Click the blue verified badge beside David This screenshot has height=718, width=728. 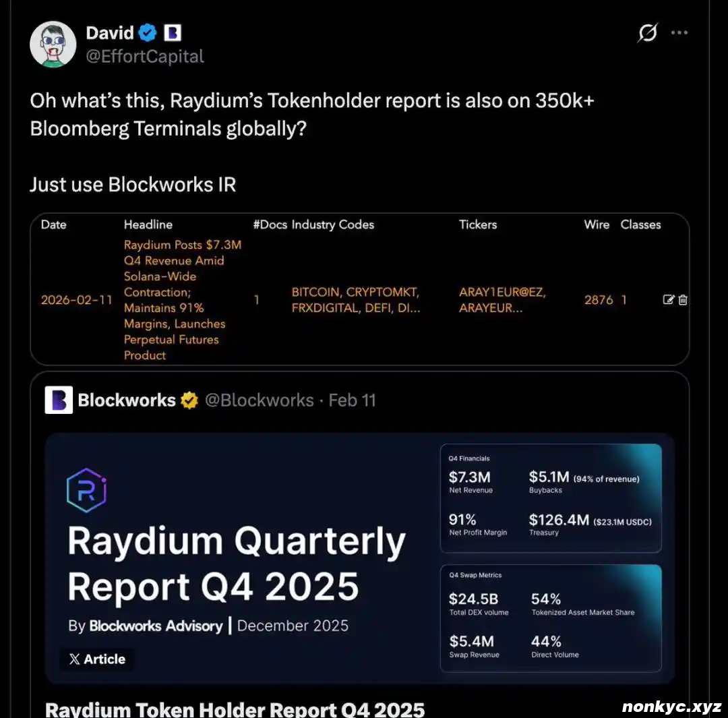[x=148, y=33]
